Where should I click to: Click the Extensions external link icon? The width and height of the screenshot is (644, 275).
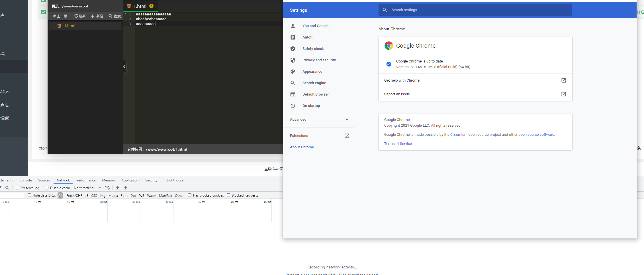point(347,136)
